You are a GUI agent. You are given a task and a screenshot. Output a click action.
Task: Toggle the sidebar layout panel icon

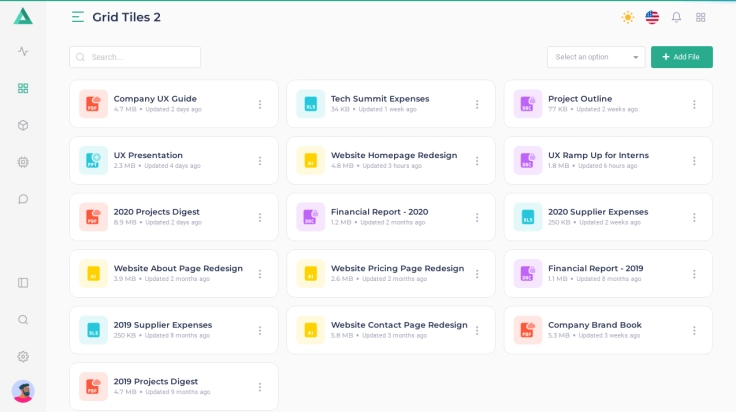pos(23,283)
